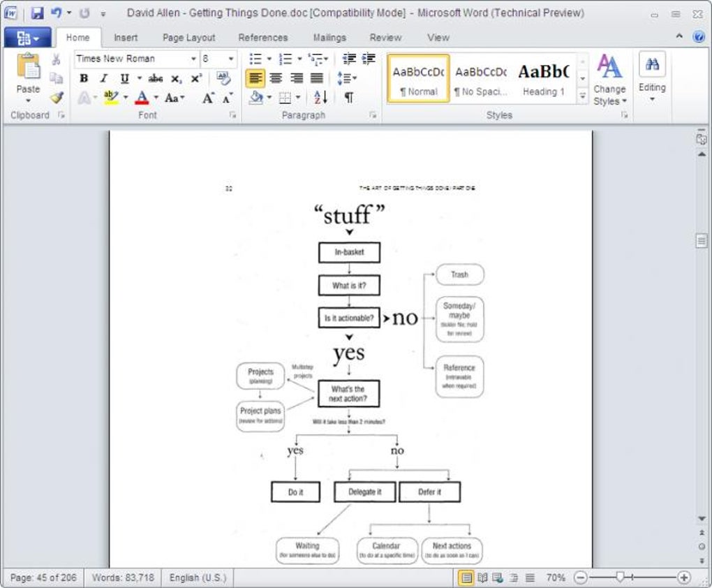This screenshot has height=588, width=712.
Task: Save document using the floppy icon
Action: coord(37,13)
